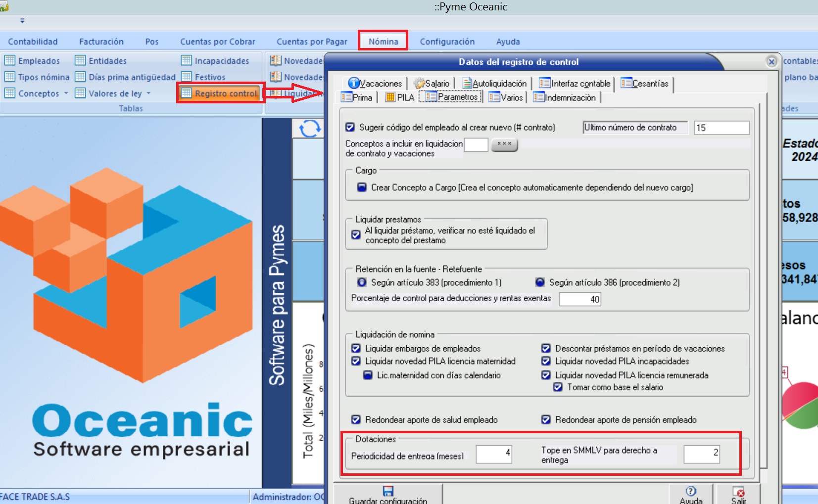Click the three-asterisk browse button
Viewport: 818px width, 504px height.
click(504, 144)
